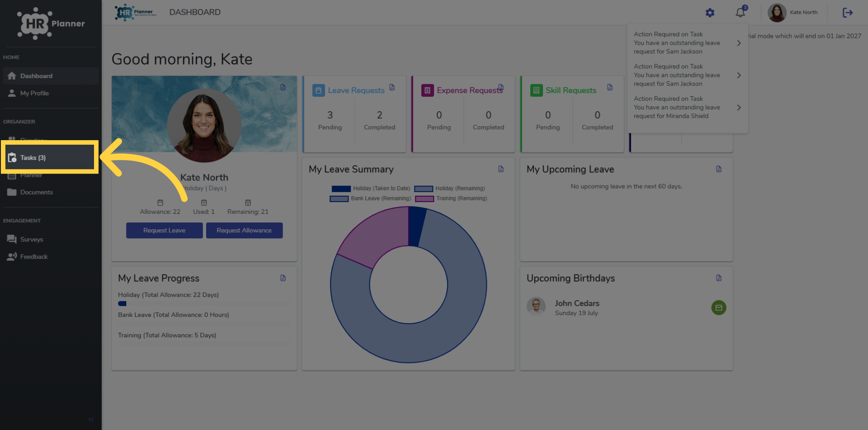The image size is (868, 430).
Task: Open first Sam Jackson notification chevron
Action: tap(739, 43)
